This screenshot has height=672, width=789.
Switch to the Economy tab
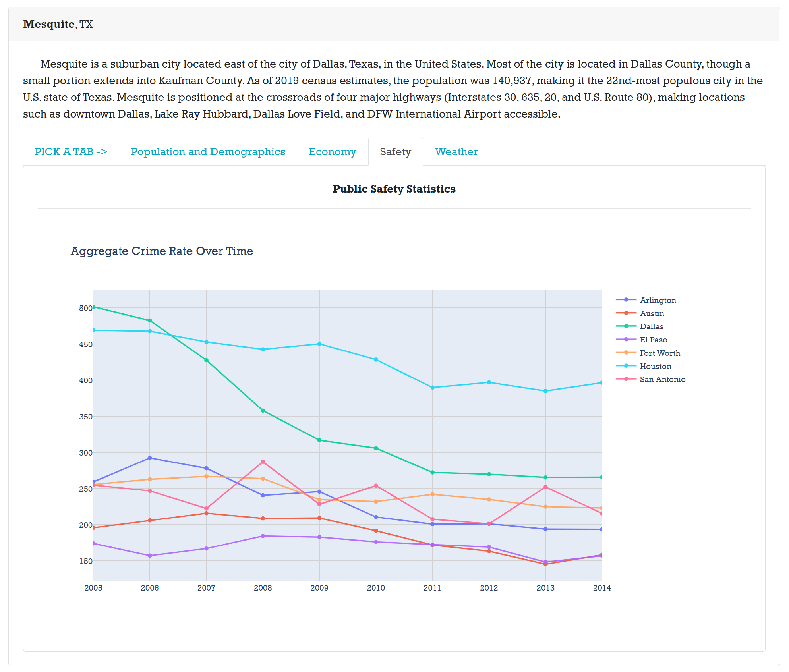(x=332, y=152)
